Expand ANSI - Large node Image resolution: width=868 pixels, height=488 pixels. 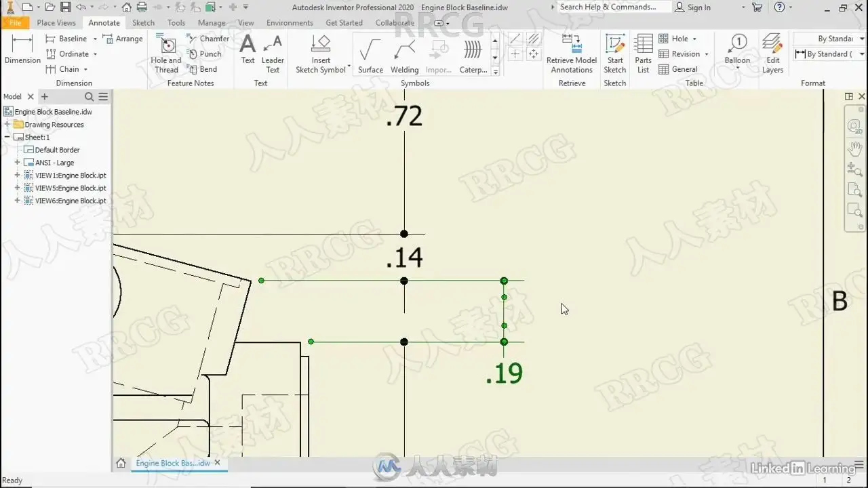[x=18, y=163]
